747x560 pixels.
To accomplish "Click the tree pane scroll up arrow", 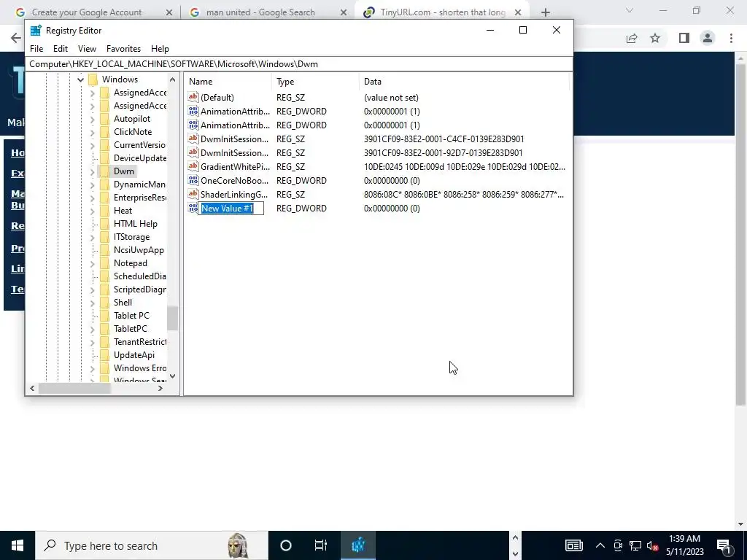I will coord(172,79).
